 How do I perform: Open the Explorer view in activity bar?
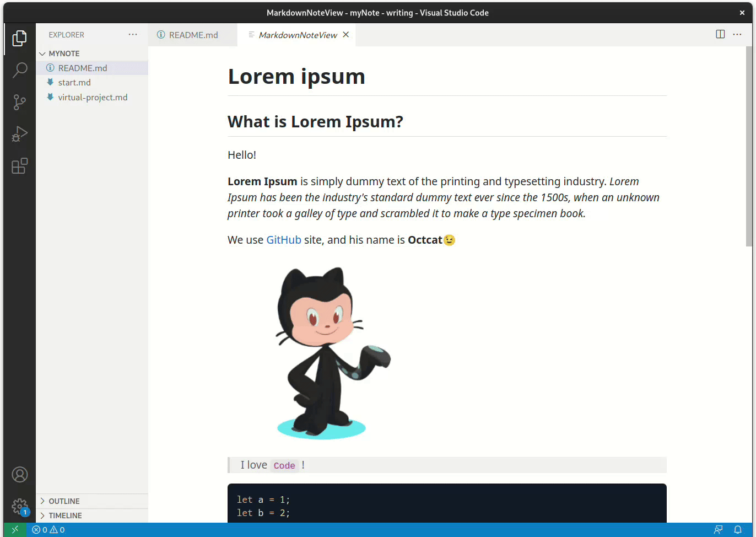click(x=19, y=38)
